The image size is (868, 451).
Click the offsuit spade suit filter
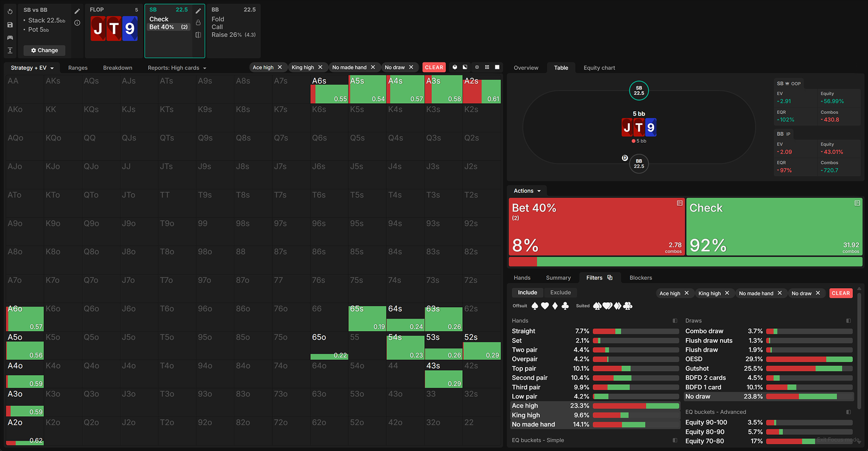tap(535, 306)
